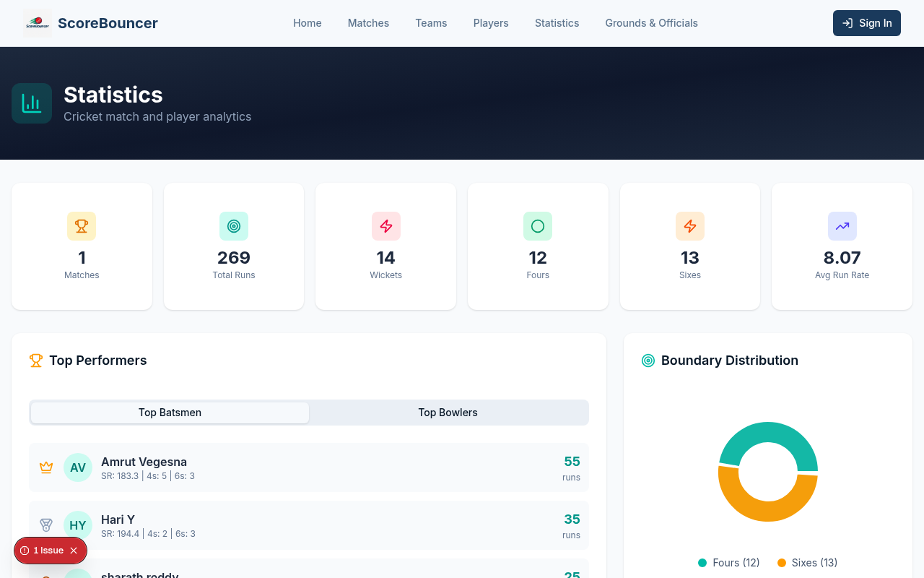This screenshot has width=924, height=578.
Task: Select the Amrut Vegesna player name
Action: click(144, 462)
